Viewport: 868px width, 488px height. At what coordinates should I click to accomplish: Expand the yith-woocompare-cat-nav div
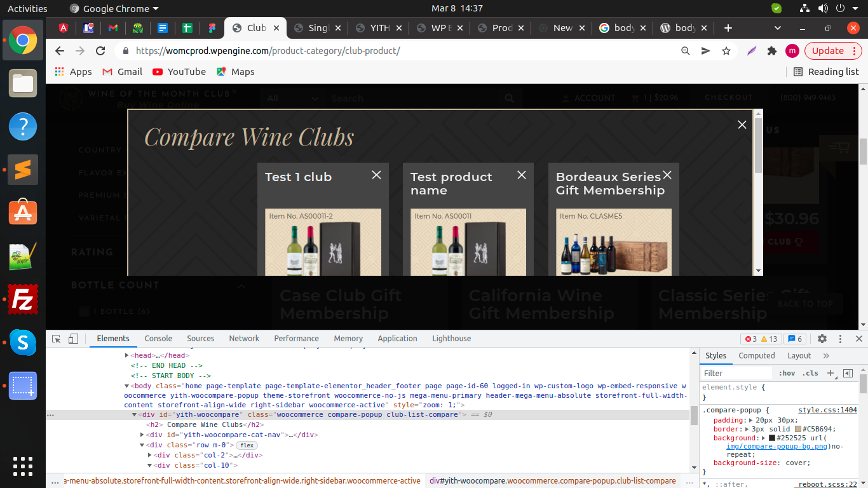pos(142,435)
